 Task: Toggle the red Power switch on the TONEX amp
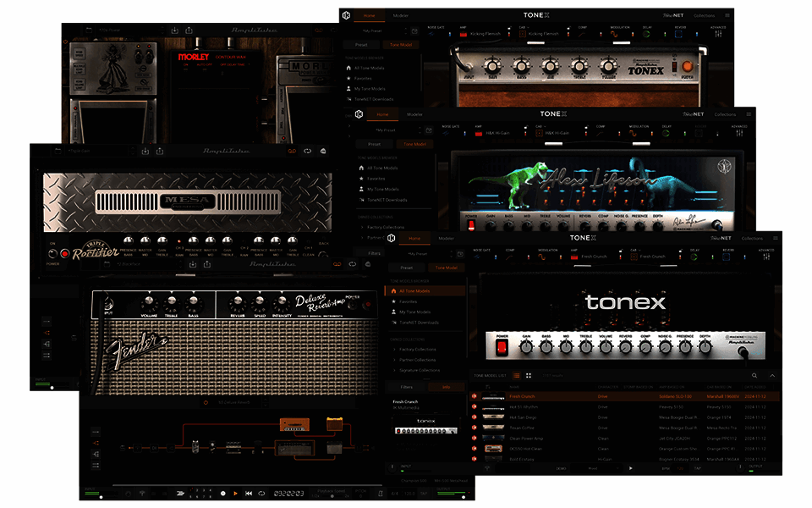[x=502, y=347]
